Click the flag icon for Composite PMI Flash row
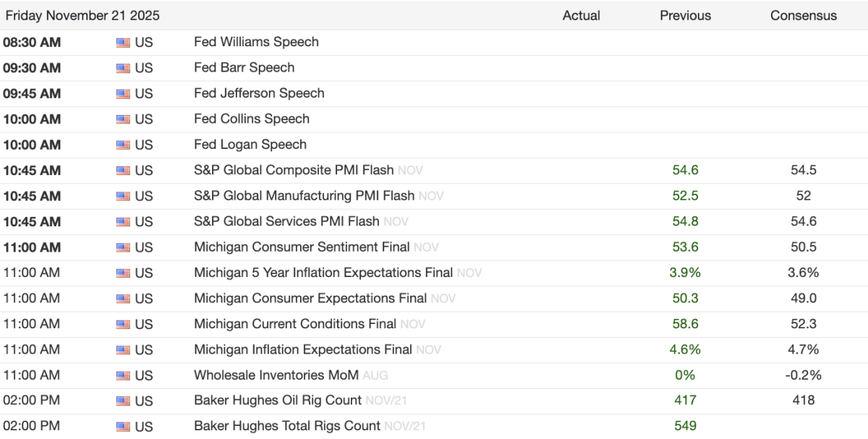This screenshot has height=439, width=868. pyautogui.click(x=123, y=171)
